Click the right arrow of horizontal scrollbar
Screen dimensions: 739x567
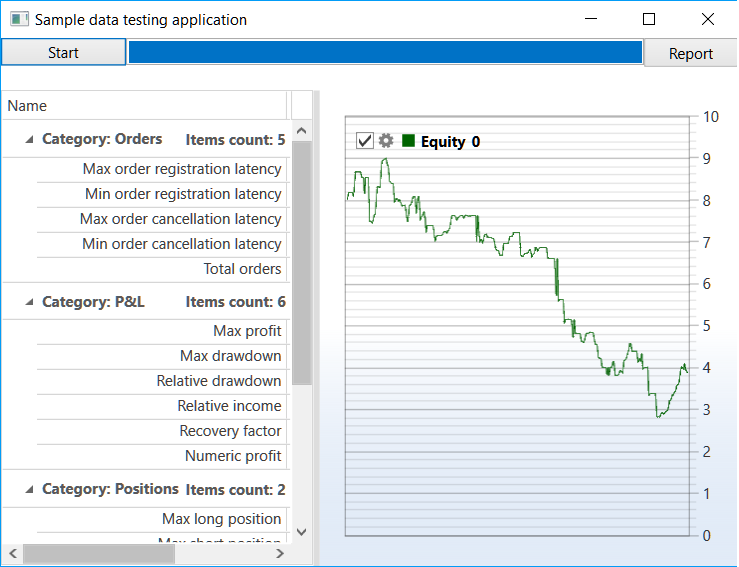280,553
